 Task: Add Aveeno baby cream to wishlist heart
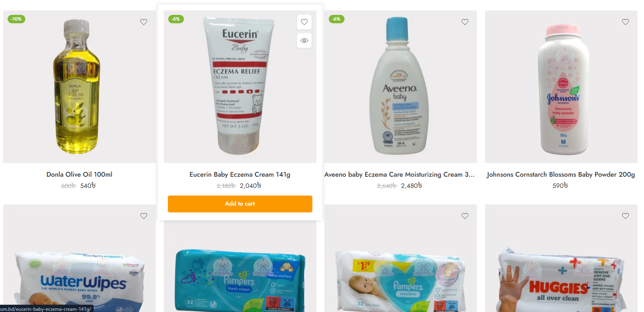pyautogui.click(x=465, y=22)
